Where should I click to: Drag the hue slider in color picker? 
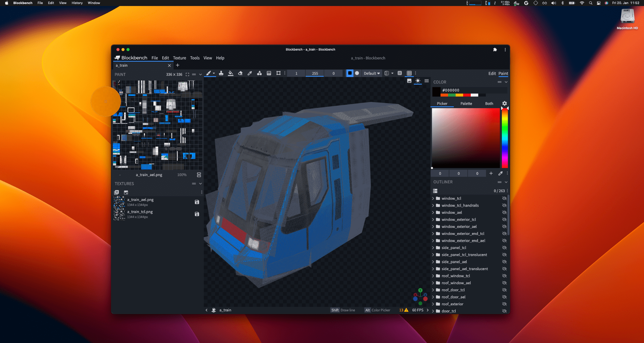pos(504,138)
